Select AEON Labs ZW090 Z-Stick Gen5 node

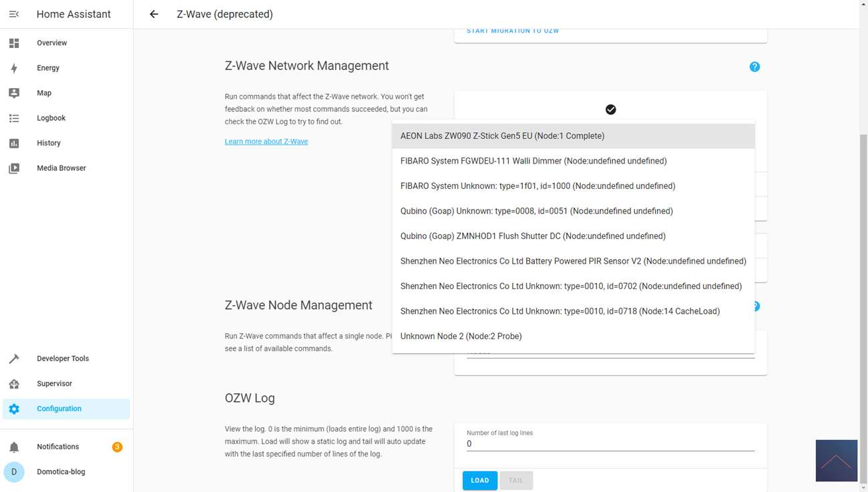[502, 136]
